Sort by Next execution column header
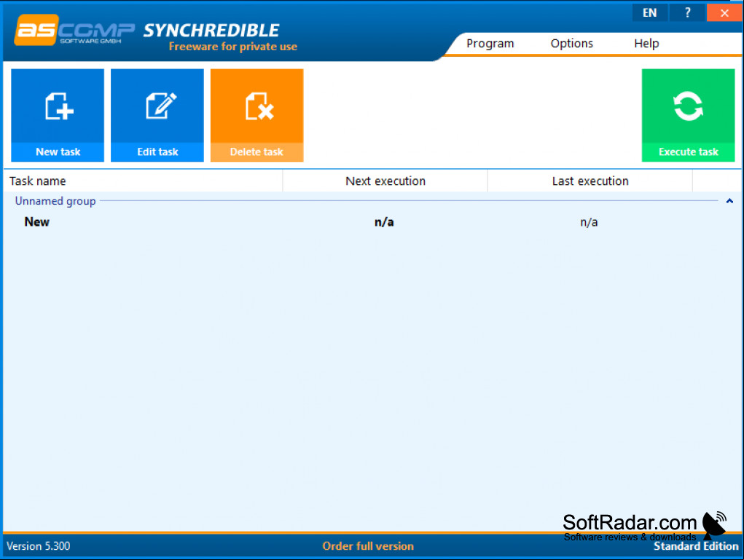Image resolution: width=744 pixels, height=560 pixels. coord(385,181)
